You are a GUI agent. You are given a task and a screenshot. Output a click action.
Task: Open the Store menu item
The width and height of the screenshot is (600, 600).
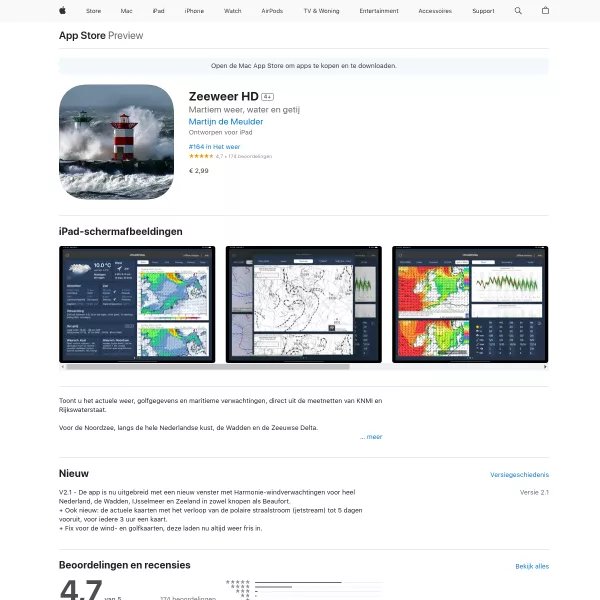tap(93, 11)
